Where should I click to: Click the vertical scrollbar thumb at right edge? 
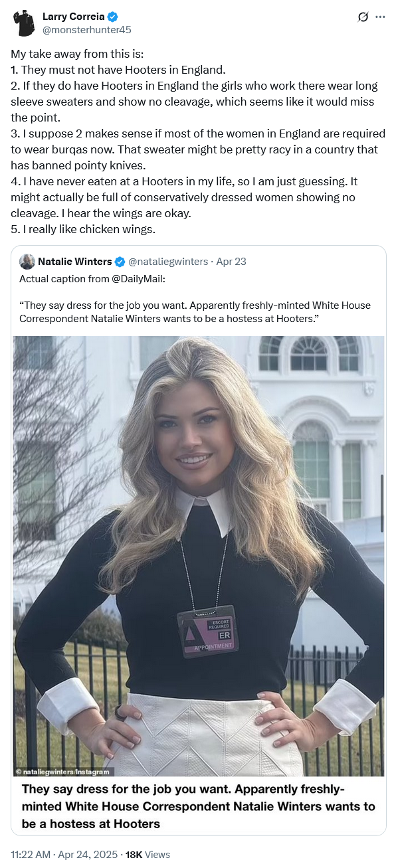tap(381, 503)
